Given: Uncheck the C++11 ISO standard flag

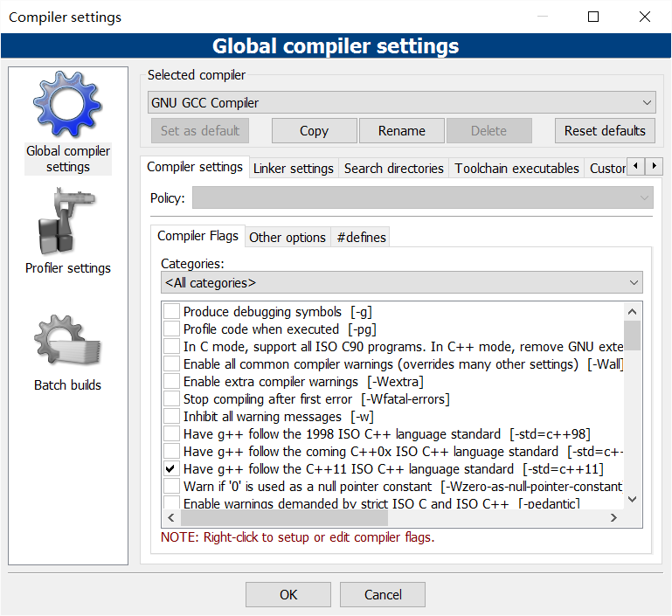Looking at the screenshot, I should point(172,469).
